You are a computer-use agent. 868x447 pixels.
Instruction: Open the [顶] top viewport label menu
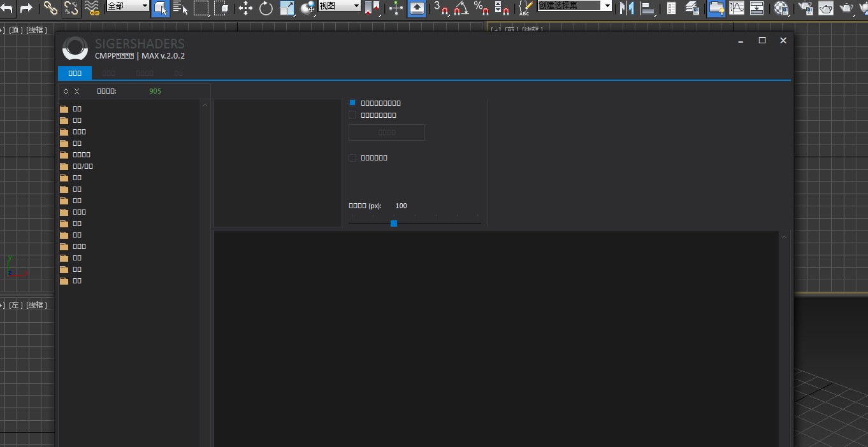coord(16,30)
